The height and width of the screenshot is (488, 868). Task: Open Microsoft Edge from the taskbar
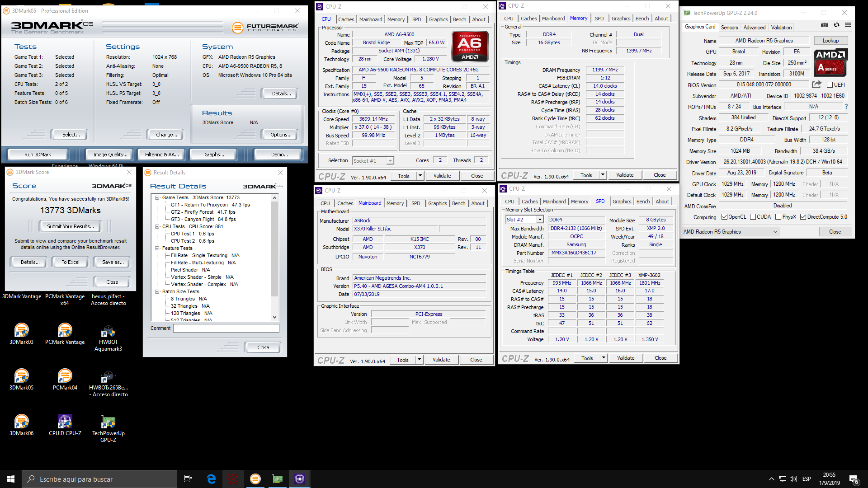pyautogui.click(x=211, y=479)
